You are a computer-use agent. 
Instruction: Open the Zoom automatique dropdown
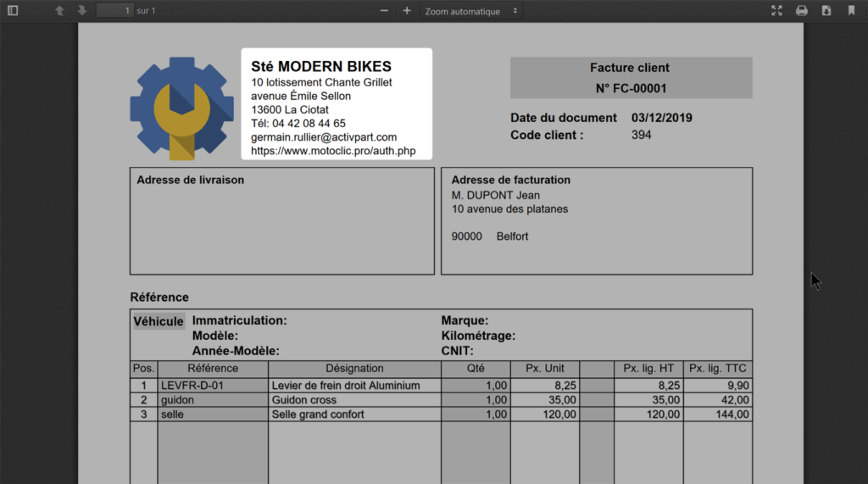[x=471, y=11]
